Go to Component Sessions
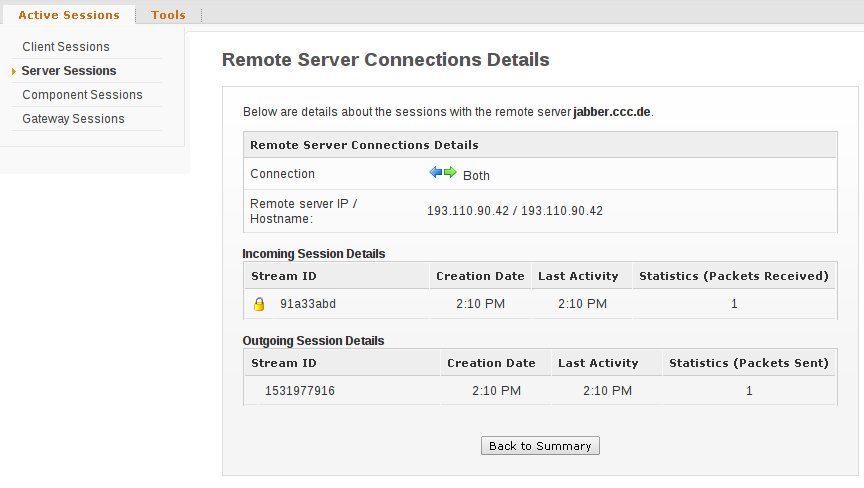 [x=83, y=95]
